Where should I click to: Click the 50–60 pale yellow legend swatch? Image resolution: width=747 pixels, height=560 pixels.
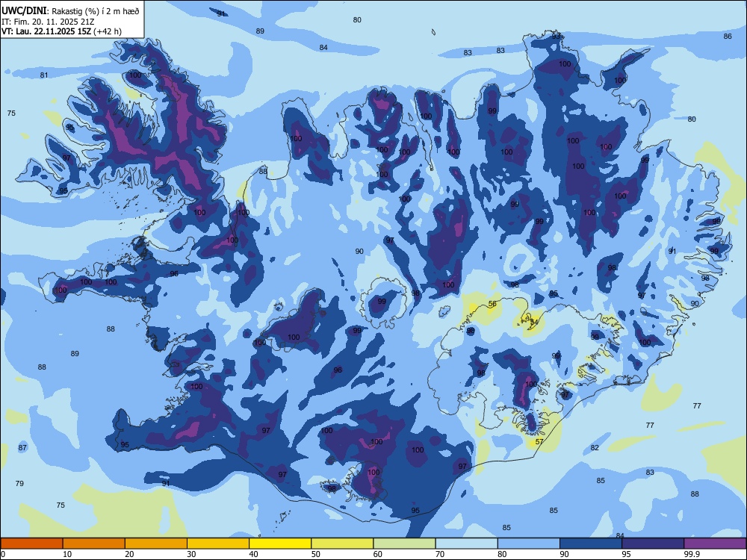(343, 544)
